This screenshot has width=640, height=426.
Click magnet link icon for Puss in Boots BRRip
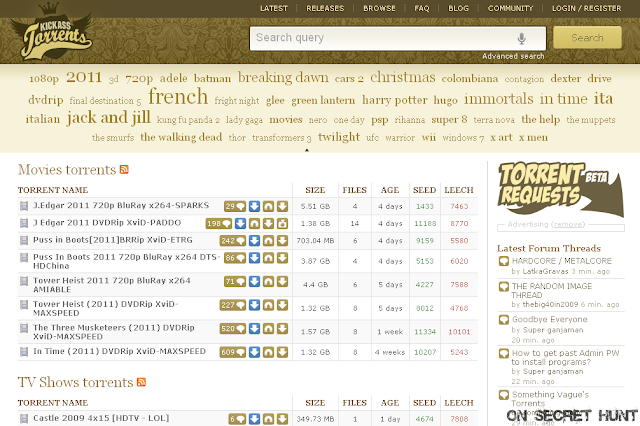pos(268,241)
